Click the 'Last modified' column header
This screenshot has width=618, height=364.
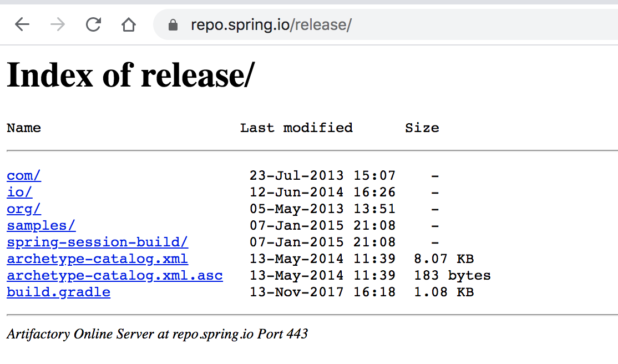coord(296,128)
